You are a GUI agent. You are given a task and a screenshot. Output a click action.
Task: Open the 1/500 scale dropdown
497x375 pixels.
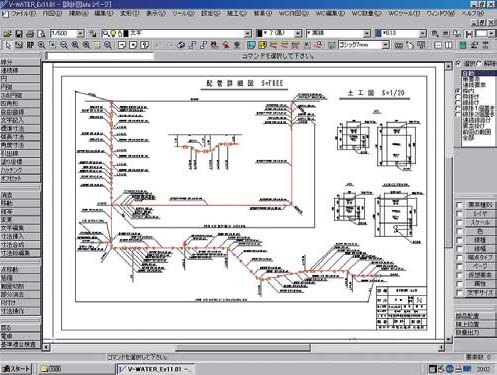pos(80,33)
